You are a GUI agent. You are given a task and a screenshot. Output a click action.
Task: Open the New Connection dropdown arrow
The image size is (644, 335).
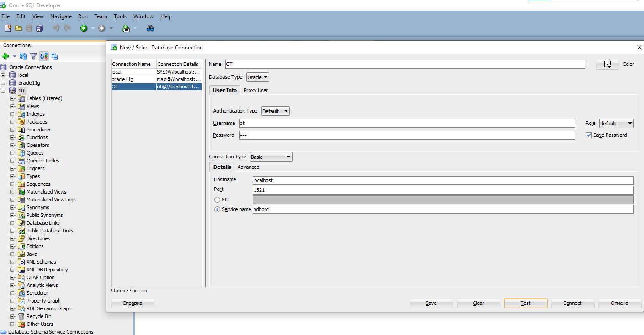point(14,56)
